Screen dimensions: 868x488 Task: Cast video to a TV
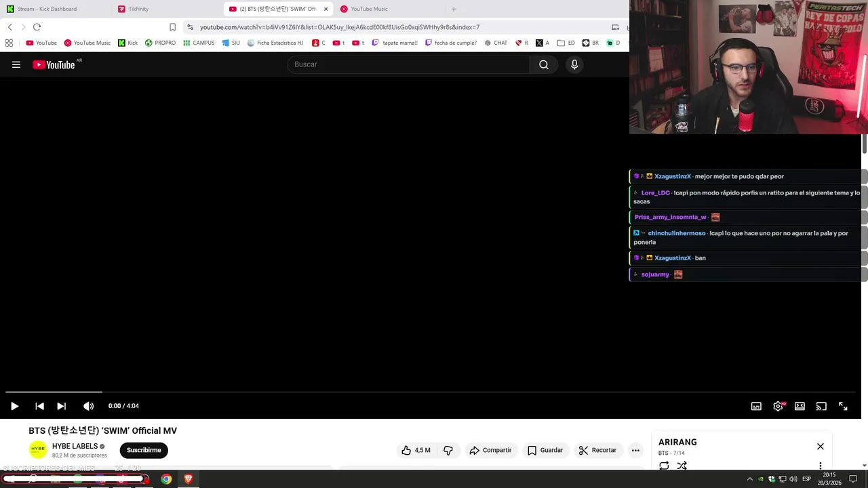(821, 406)
